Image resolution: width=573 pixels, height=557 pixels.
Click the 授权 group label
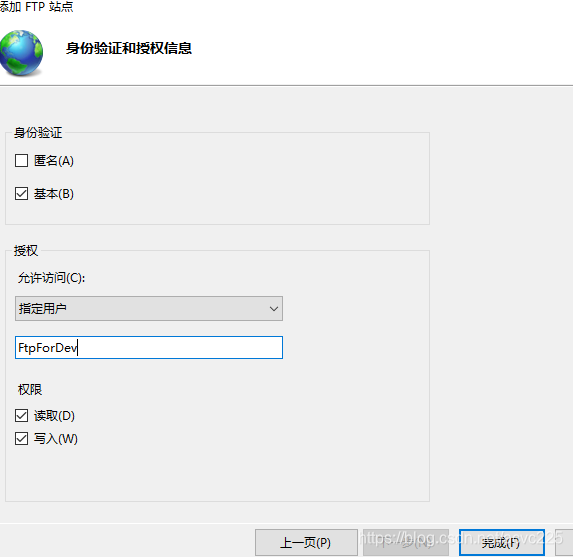point(26,250)
